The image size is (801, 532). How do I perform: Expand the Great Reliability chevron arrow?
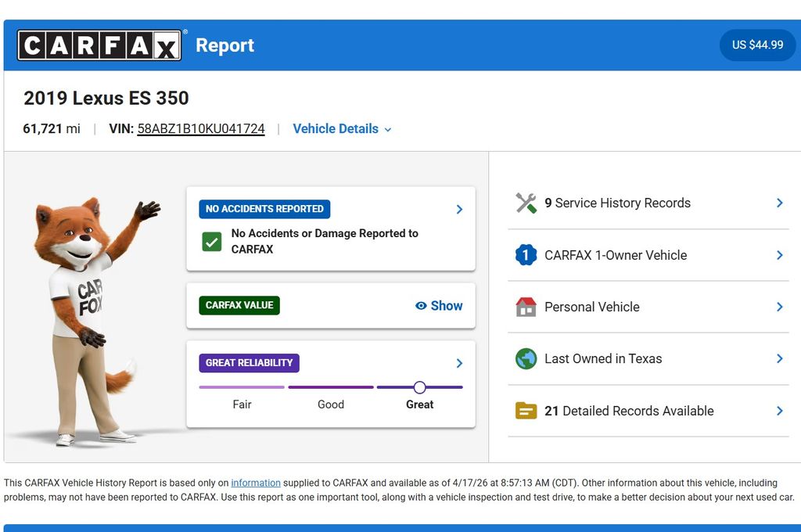[x=459, y=363]
